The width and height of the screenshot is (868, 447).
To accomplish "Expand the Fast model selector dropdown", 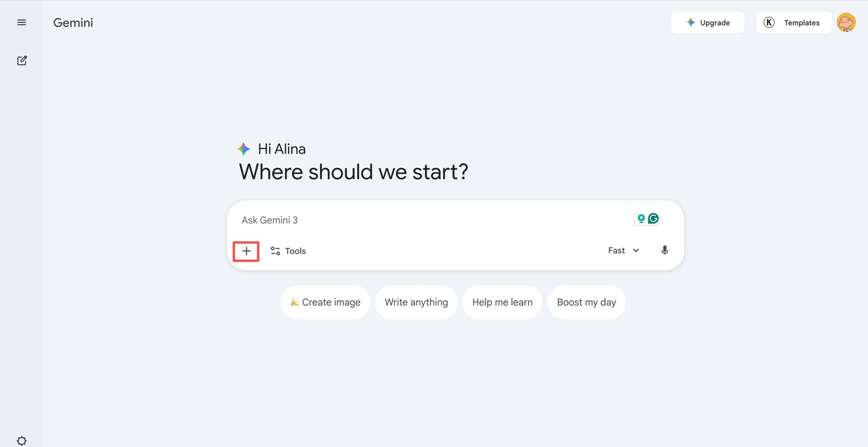I will pyautogui.click(x=624, y=251).
